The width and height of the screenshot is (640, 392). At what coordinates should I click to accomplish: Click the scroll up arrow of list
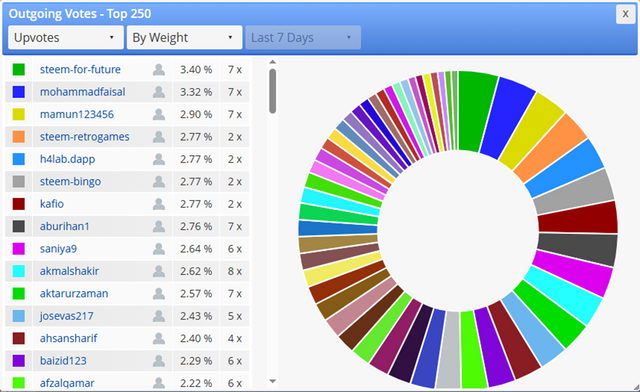pos(273,62)
